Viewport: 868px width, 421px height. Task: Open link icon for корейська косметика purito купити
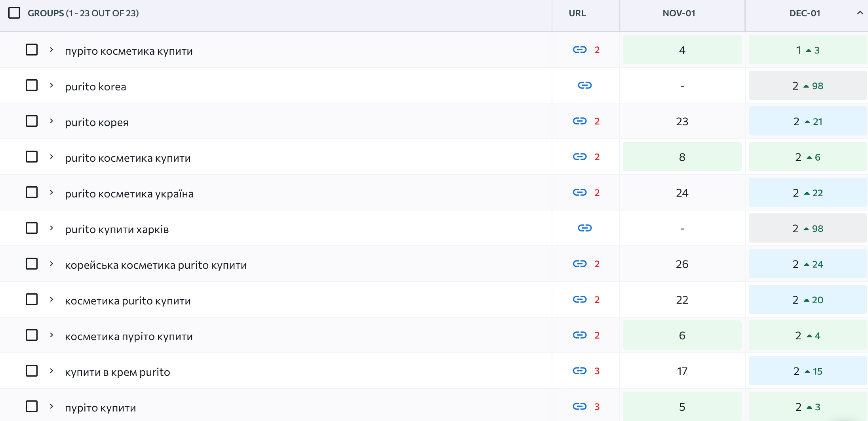click(579, 264)
